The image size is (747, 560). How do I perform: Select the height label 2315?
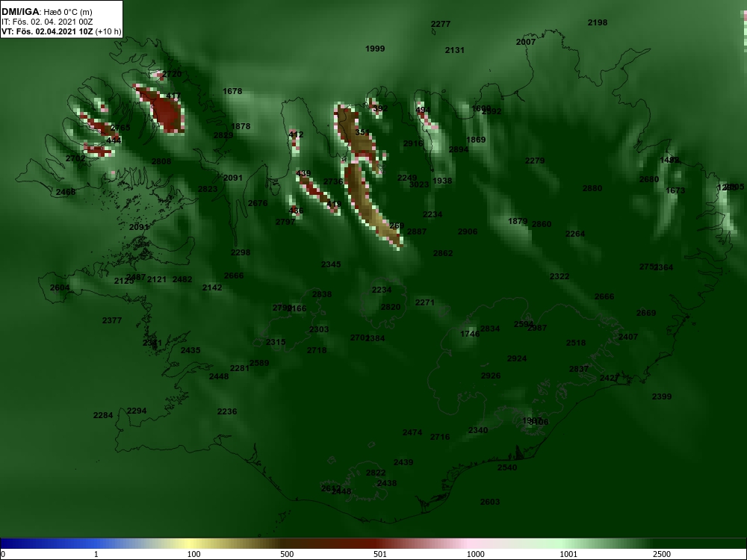coord(276,342)
